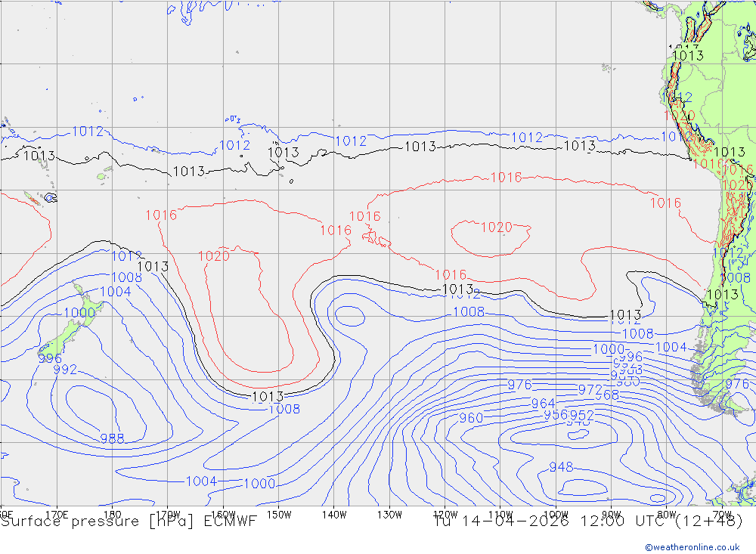Click the 150W longitude axis label
The width and height of the screenshot is (756, 554).
click(x=279, y=515)
